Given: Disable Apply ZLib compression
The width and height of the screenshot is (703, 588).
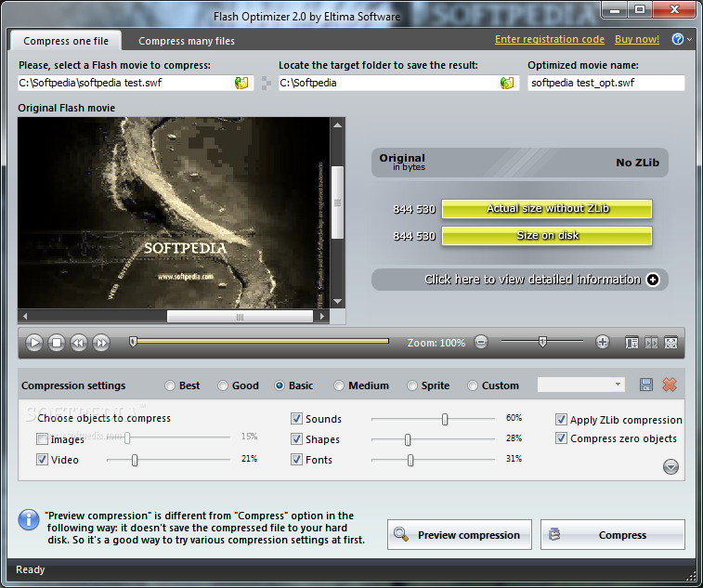Looking at the screenshot, I should pos(561,419).
